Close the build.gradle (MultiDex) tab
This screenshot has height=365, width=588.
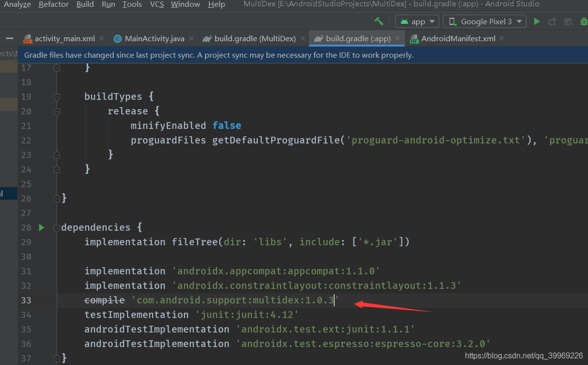pyautogui.click(x=302, y=38)
